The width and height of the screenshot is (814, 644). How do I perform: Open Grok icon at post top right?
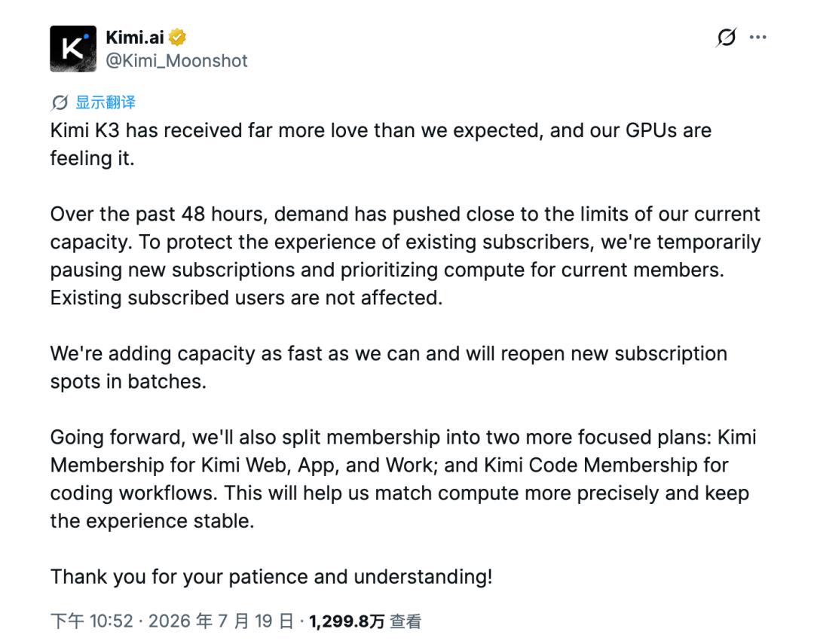tap(726, 37)
